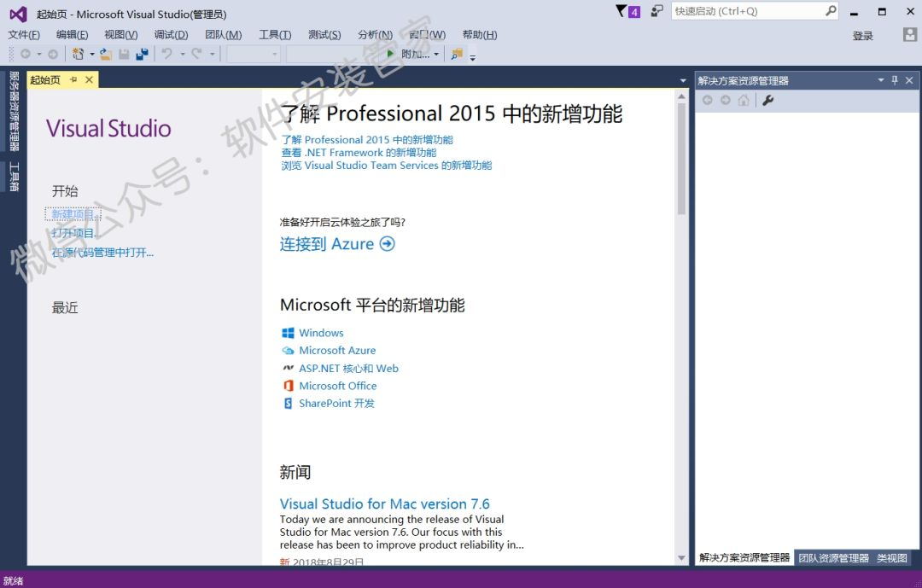Viewport: 922px width, 588px height.
Task: Open the 附加 debug target dropdown arrow
Action: coord(436,54)
